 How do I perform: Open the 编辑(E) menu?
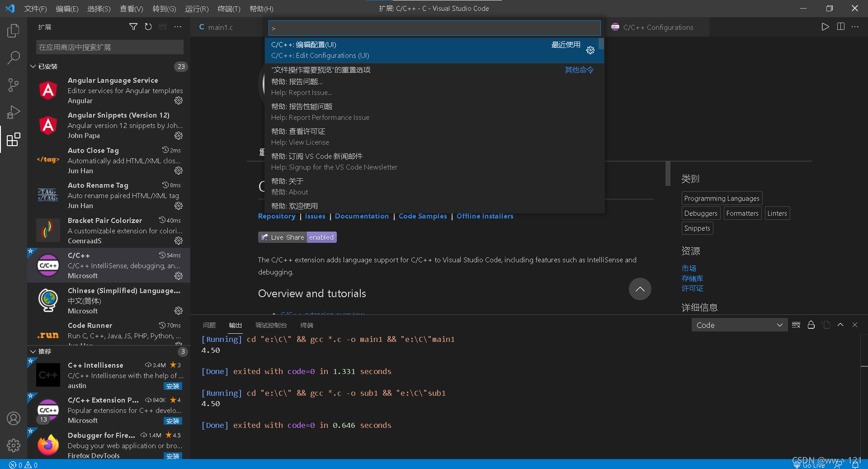[67, 9]
